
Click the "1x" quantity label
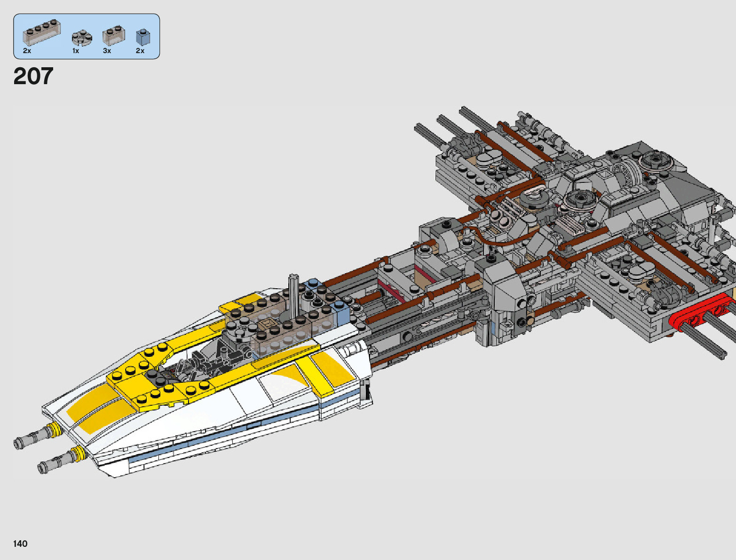[76, 51]
